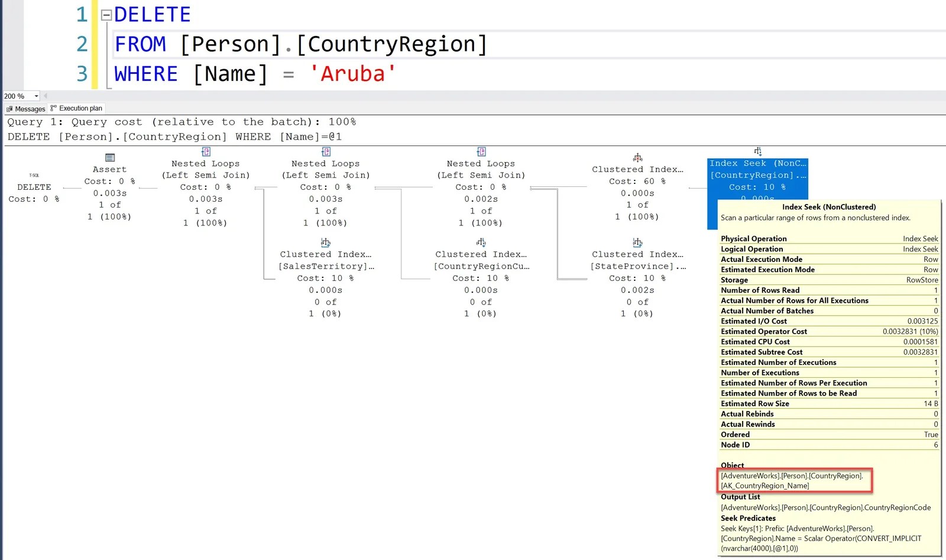
Task: Select the Index Seek (NonClustered) operator icon
Action: (x=757, y=151)
